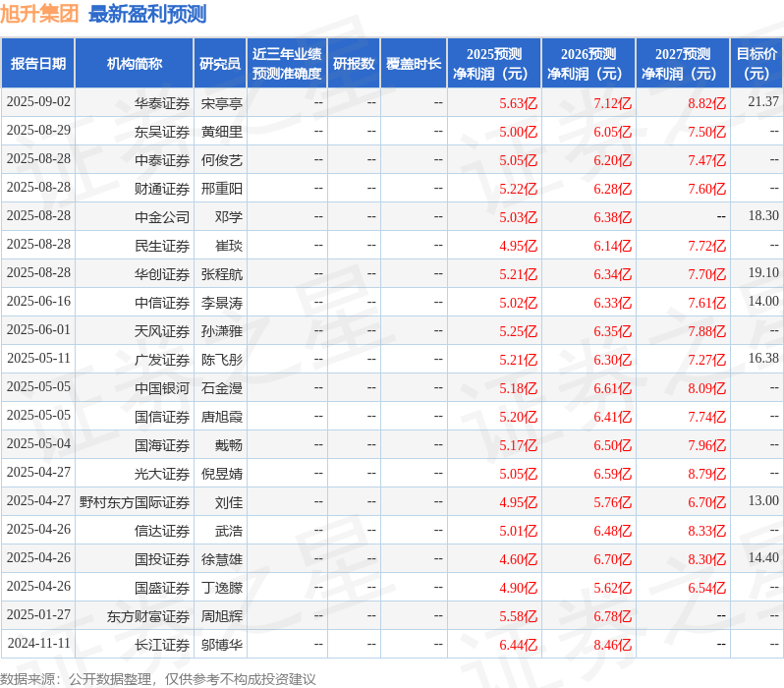The image size is (784, 688).
Task: Click 2027 forecast value 7.50亿
Action: click(707, 132)
